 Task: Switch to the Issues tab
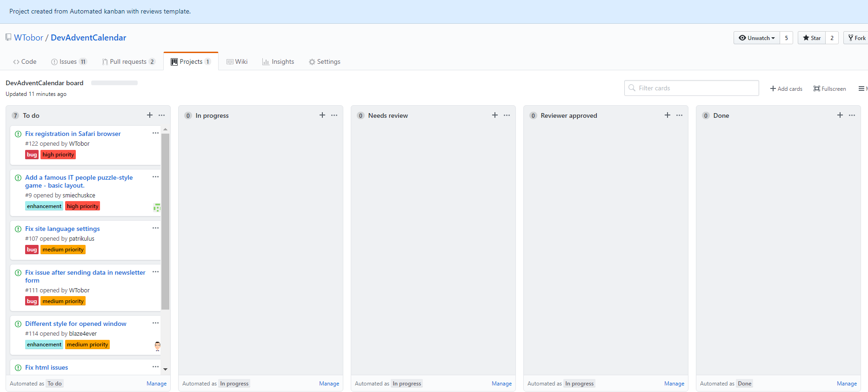(68, 61)
